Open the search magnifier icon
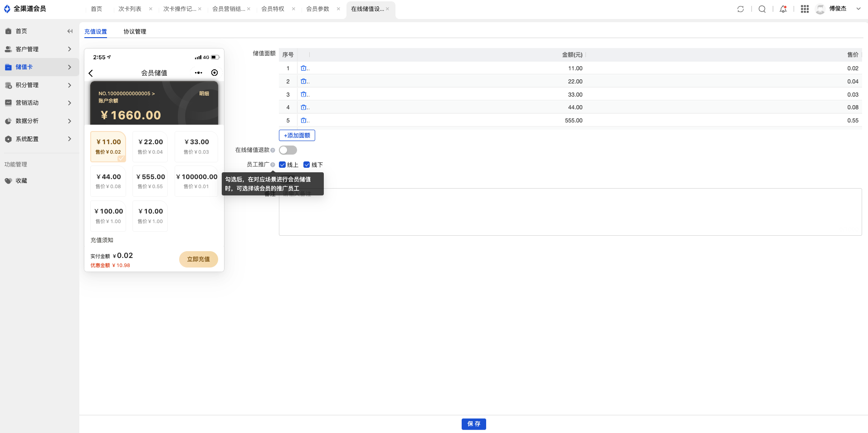The height and width of the screenshot is (433, 868). [762, 9]
